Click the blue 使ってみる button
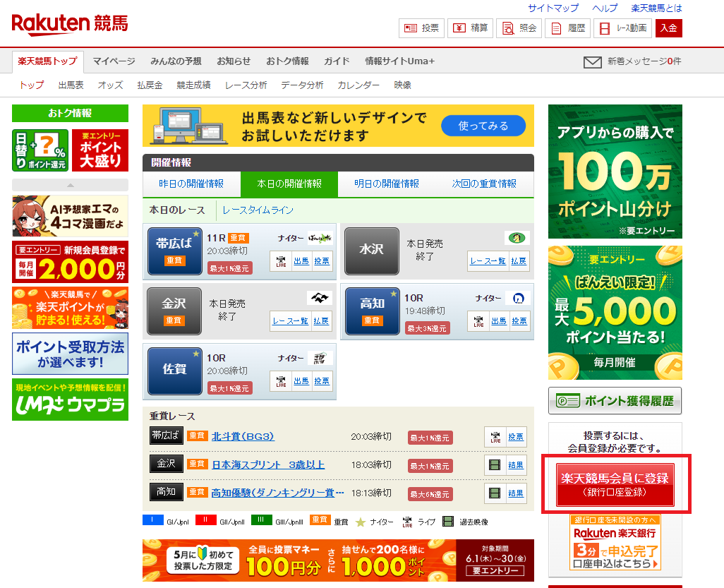The image size is (724, 588). coord(483,126)
